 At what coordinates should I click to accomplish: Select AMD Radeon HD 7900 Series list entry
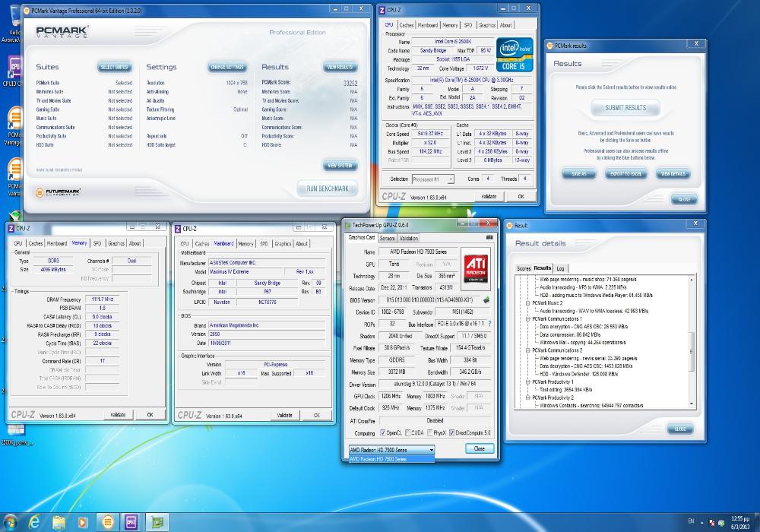[x=391, y=459]
